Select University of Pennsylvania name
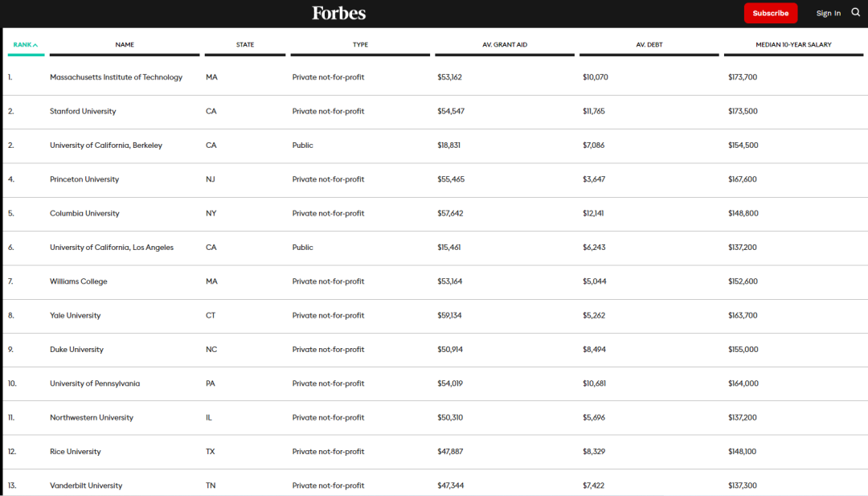This screenshot has width=868, height=496. [x=95, y=383]
